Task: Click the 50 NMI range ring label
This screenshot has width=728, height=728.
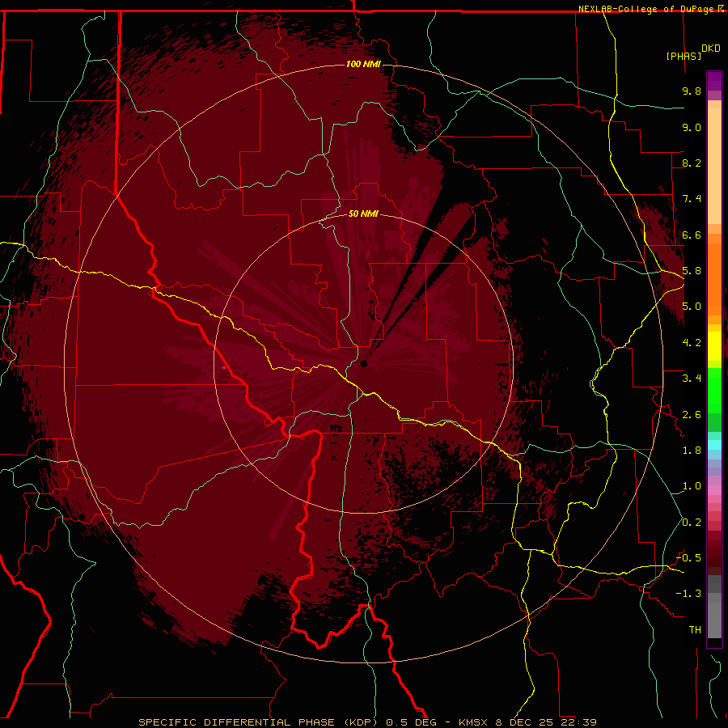Action: click(x=363, y=214)
